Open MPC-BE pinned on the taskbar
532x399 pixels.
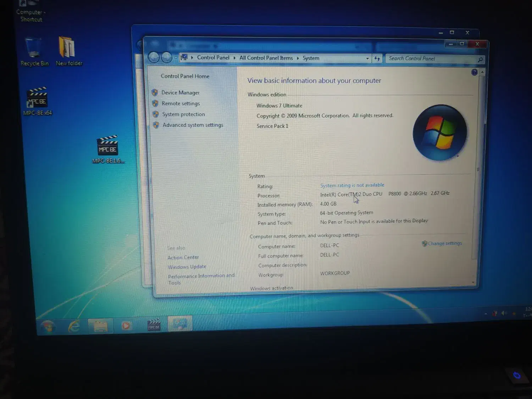tap(154, 325)
